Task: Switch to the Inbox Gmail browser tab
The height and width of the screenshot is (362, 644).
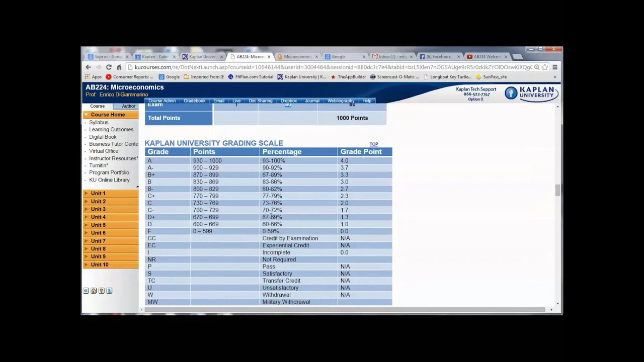Action: pos(391,57)
